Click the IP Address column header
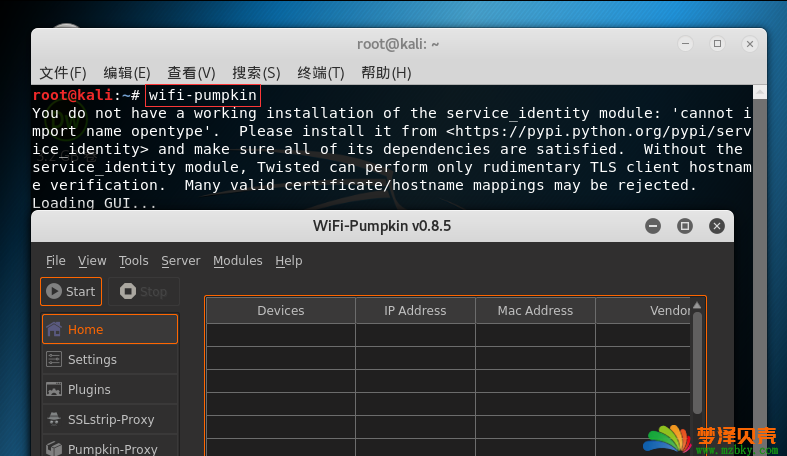Image resolution: width=787 pixels, height=456 pixels. click(415, 311)
